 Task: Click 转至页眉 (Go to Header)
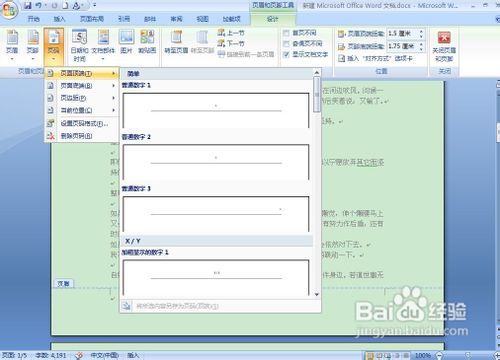176,42
